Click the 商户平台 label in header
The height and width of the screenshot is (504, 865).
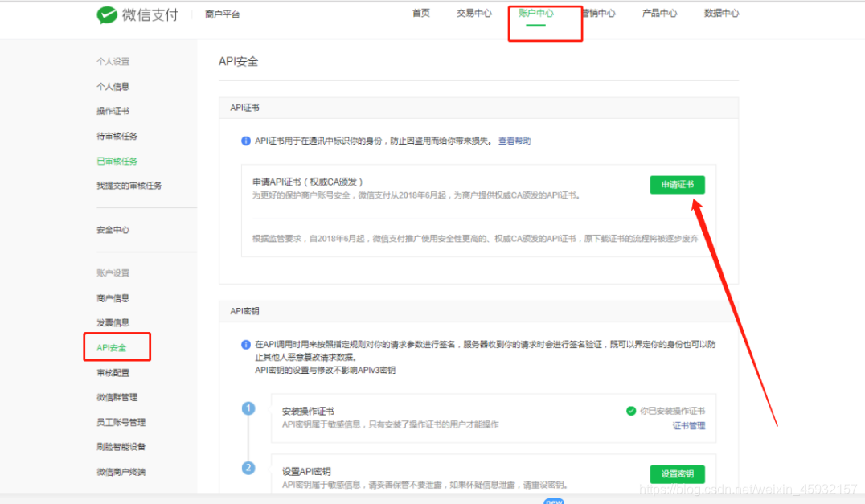(223, 15)
